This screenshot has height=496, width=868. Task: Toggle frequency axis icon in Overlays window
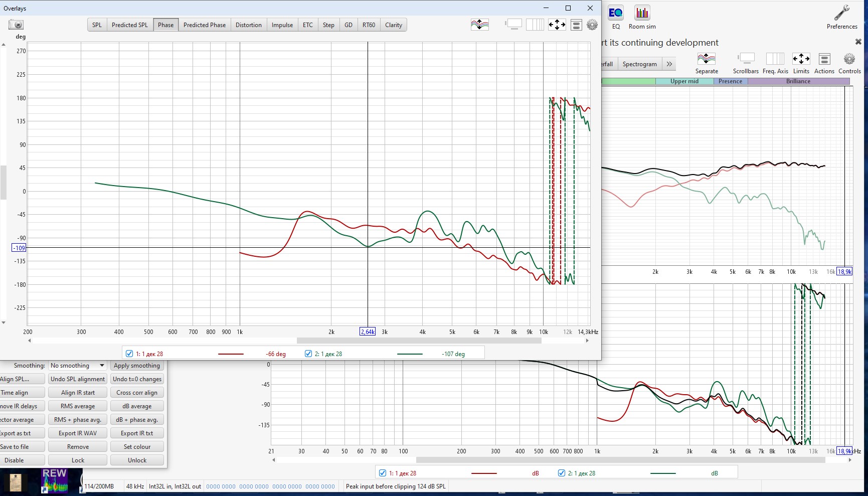(535, 25)
